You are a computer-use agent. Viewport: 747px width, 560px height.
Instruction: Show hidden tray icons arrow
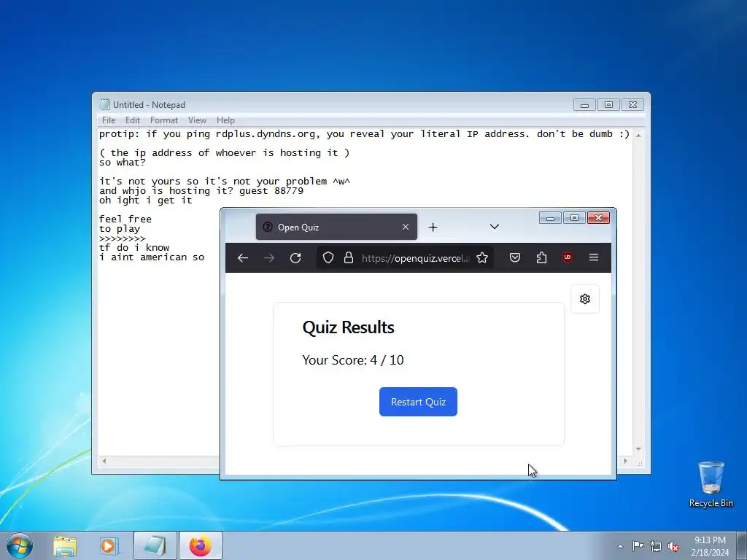620,546
